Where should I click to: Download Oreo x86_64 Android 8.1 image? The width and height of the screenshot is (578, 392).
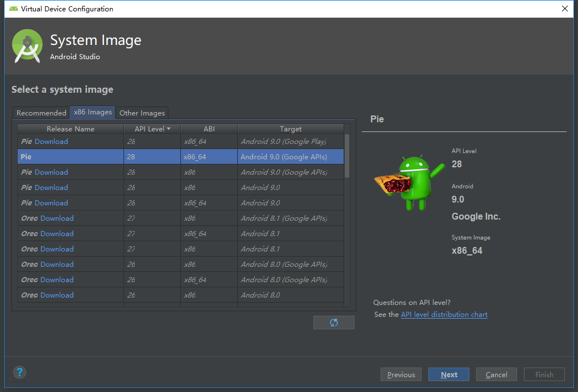coord(57,233)
